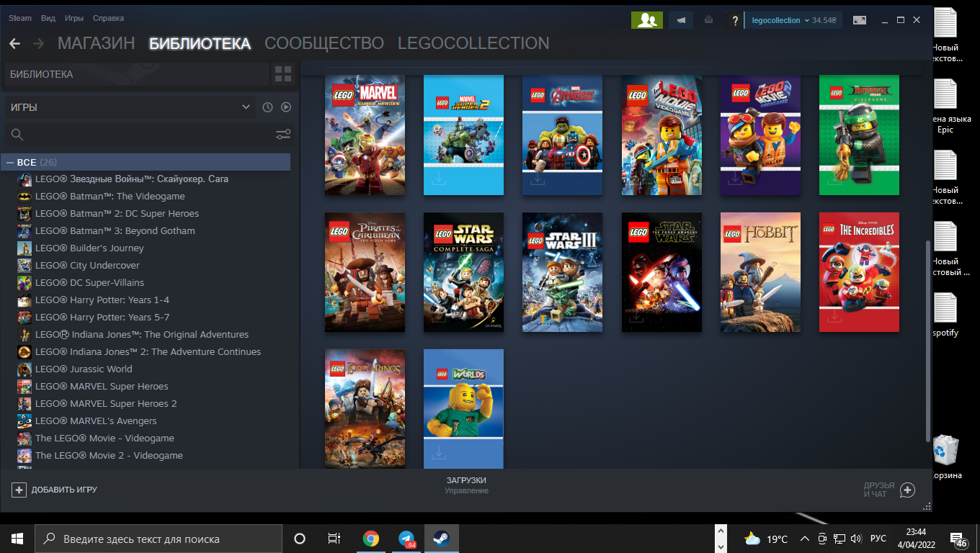This screenshot has width=980, height=553.
Task: Open LEGO The Hobbit cover
Action: 760,272
